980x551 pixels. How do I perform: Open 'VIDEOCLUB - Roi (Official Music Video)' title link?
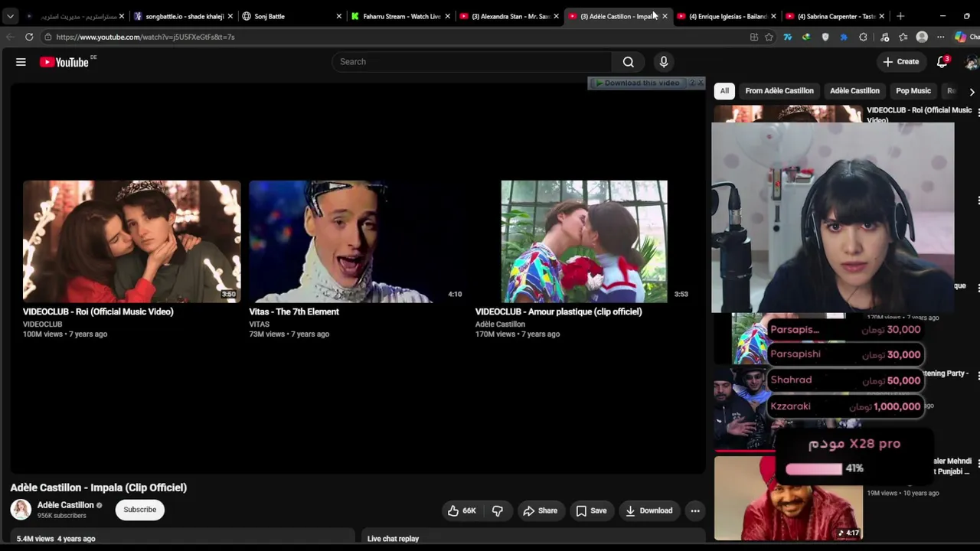point(98,311)
